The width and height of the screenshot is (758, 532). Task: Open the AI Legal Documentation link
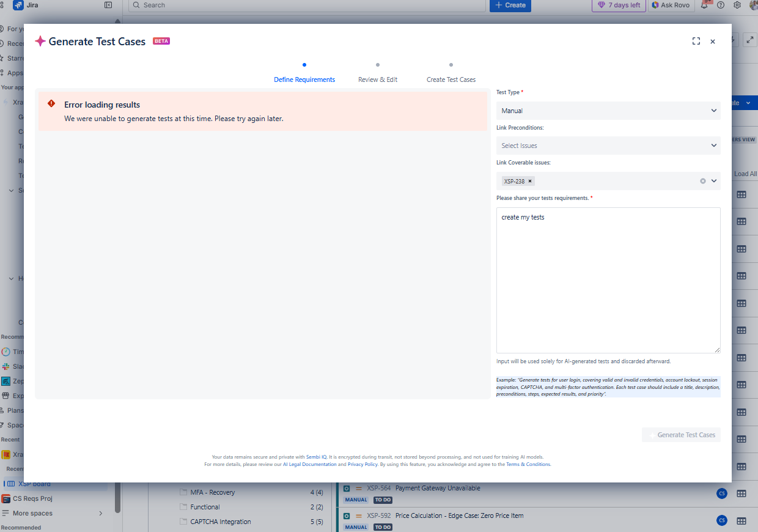click(309, 464)
